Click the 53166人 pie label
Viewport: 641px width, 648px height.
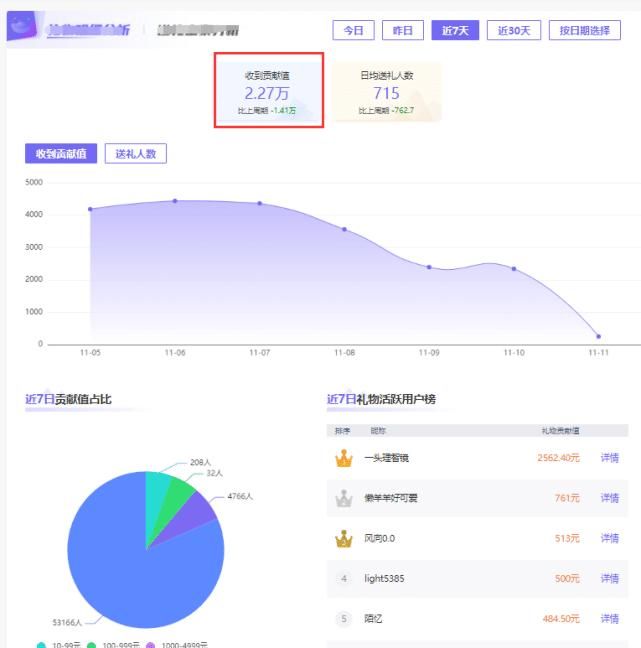pyautogui.click(x=67, y=622)
